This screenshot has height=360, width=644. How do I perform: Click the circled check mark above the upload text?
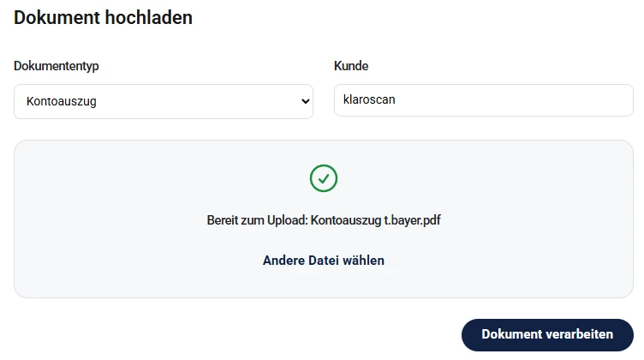click(x=323, y=178)
